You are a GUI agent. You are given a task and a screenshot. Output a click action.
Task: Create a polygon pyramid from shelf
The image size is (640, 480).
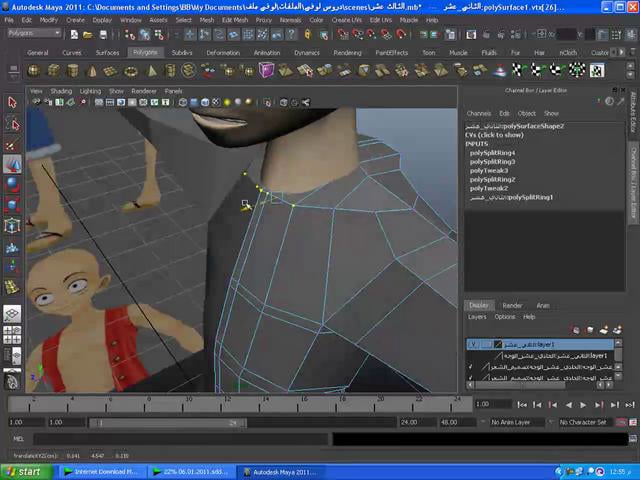tap(152, 71)
